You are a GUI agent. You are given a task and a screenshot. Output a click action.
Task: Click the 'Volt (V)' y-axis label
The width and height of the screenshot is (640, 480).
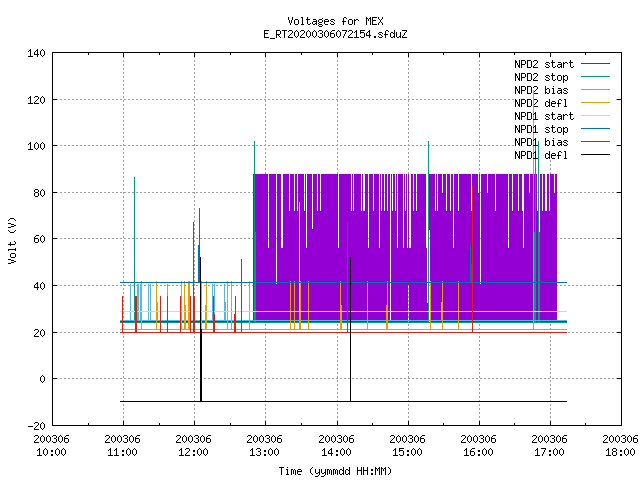pos(12,240)
